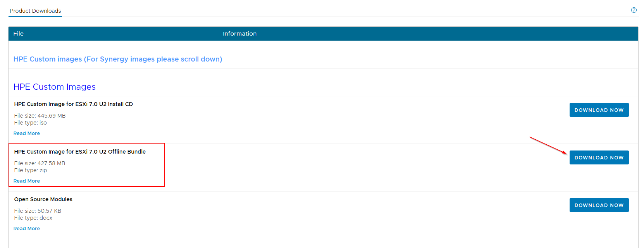Viewport: 644px width, 248px height.
Task: Click the File type: docx text
Action: click(33, 218)
